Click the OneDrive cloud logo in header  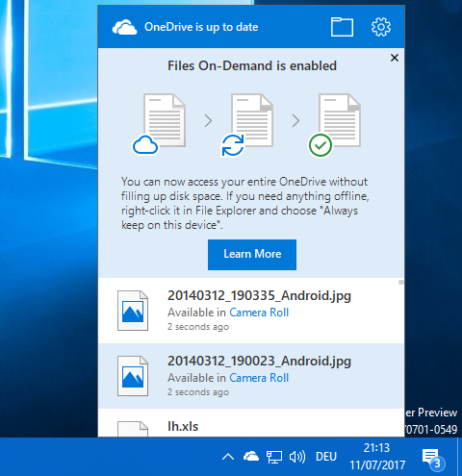click(124, 27)
